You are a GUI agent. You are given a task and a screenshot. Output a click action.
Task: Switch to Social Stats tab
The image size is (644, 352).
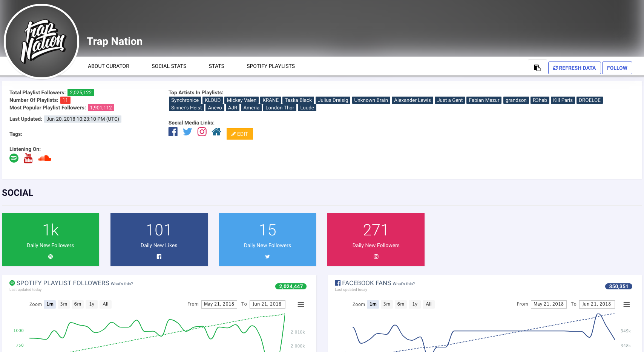click(x=169, y=66)
